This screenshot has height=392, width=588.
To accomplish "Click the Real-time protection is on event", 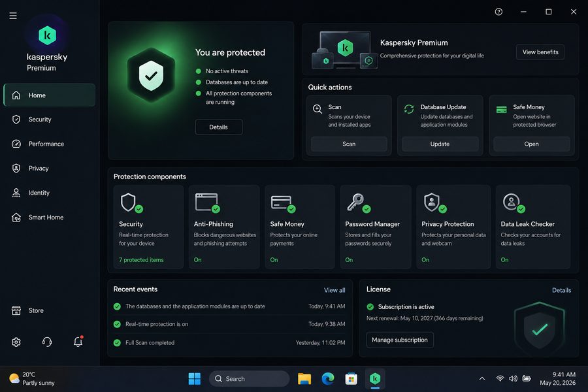I will 229,324.
